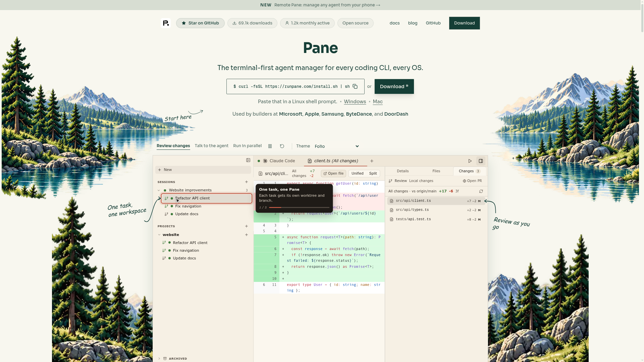Switch to Split diff view
The width and height of the screenshot is (644, 362).
pos(373,174)
